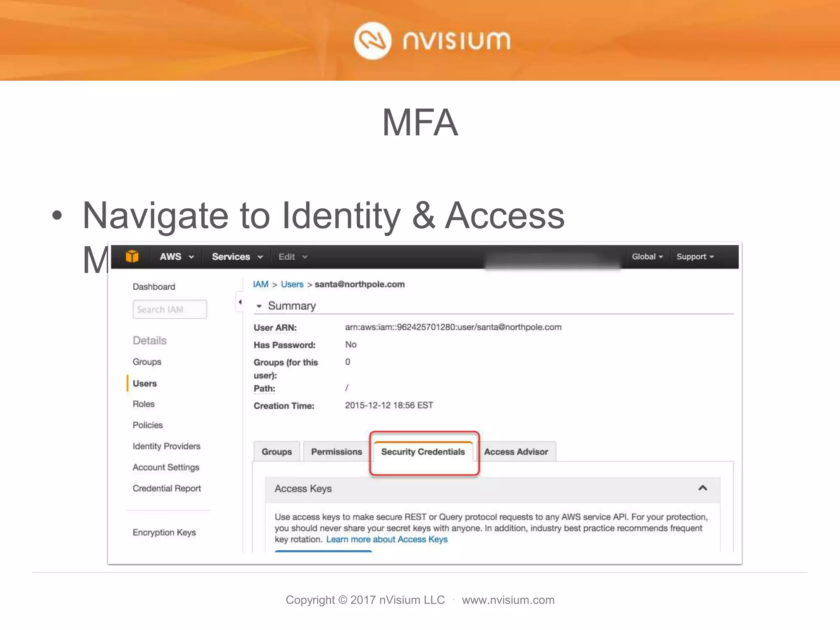Click the IAM breadcrumb link
This screenshot has height=630, width=840.
point(261,284)
